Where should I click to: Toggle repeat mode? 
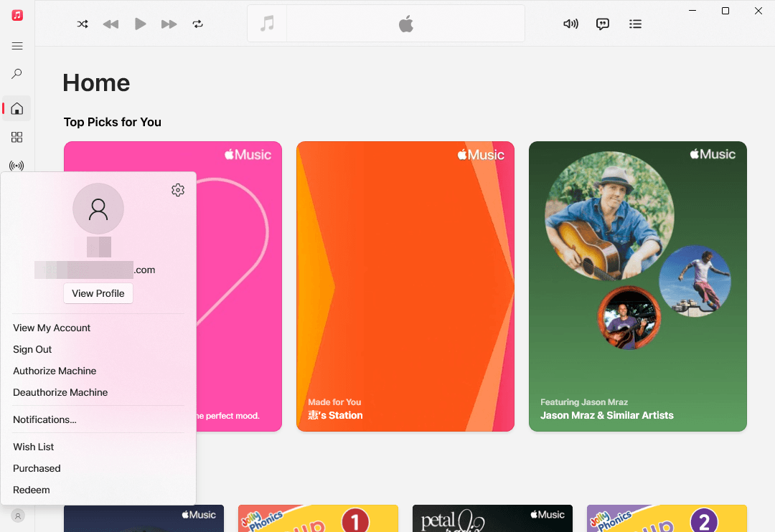click(x=198, y=24)
